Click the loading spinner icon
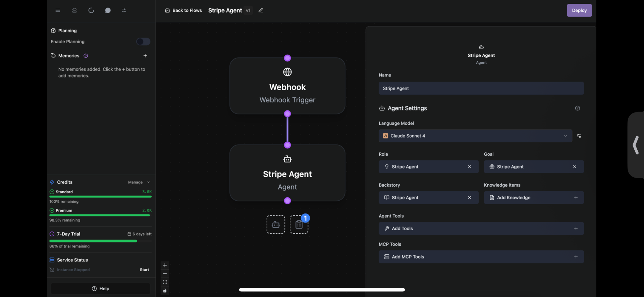The image size is (644, 297). 91,10
